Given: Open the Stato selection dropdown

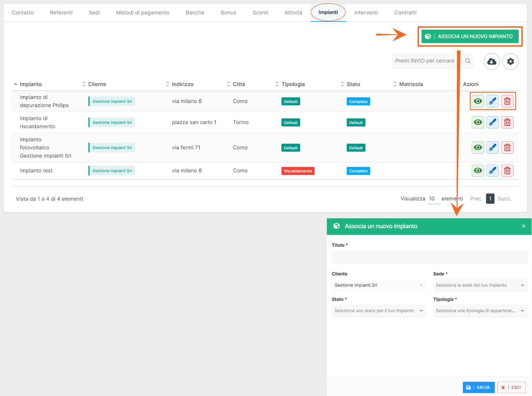Looking at the screenshot, I should coord(378,311).
